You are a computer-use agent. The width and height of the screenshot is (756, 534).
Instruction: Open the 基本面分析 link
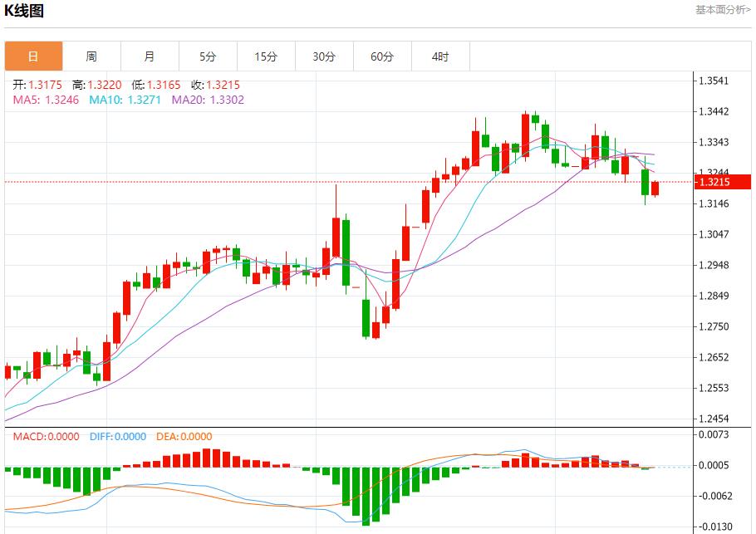722,9
